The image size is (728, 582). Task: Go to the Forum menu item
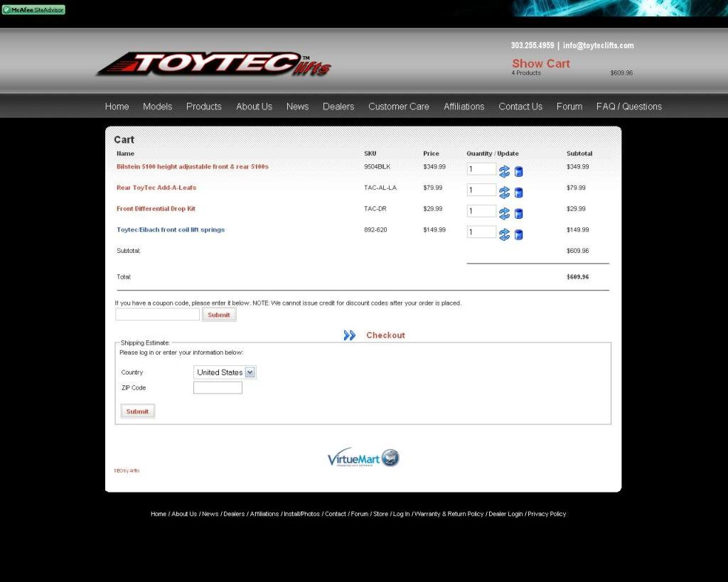(x=569, y=107)
